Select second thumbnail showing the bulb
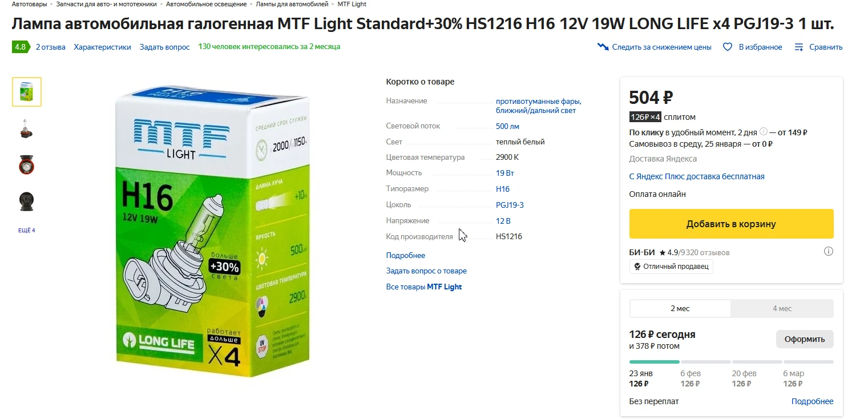 point(27,128)
